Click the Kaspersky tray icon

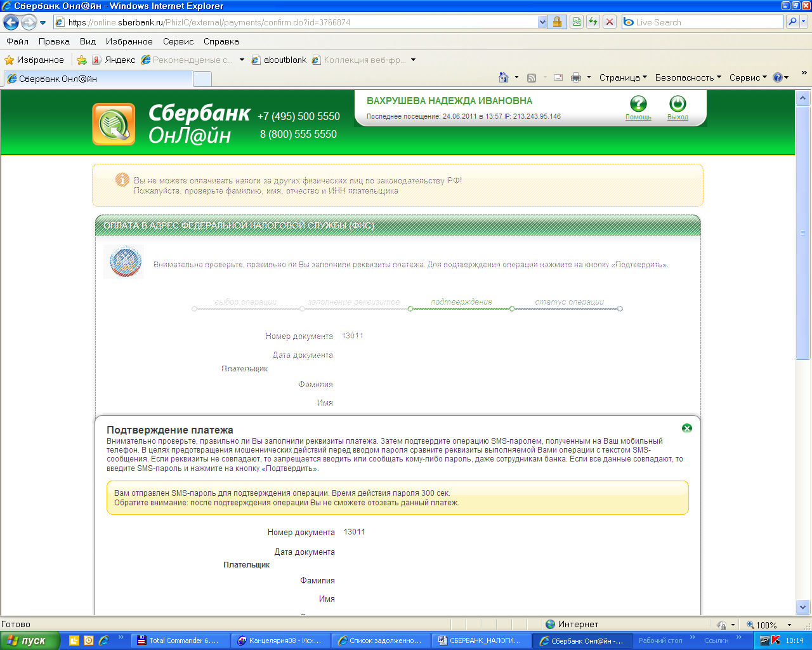[775, 640]
